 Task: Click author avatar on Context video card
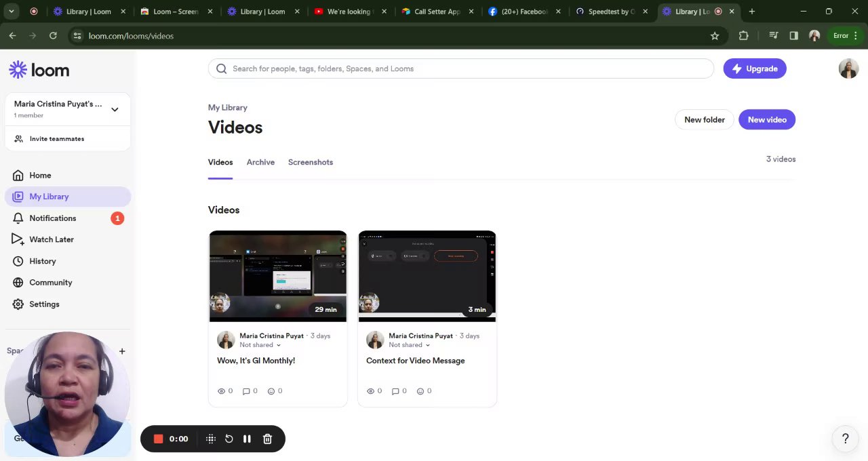coord(375,340)
